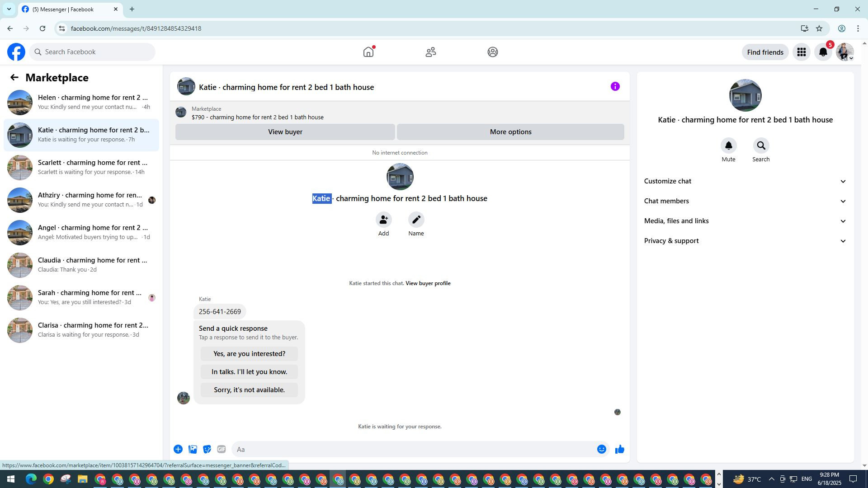Go back with the Chrome back arrow
868x488 pixels.
[10, 28]
